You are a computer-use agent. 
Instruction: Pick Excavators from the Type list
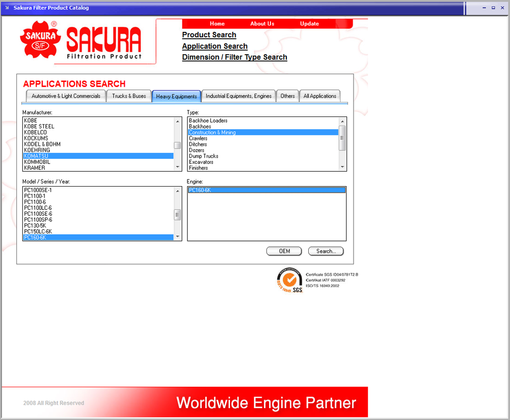263,162
